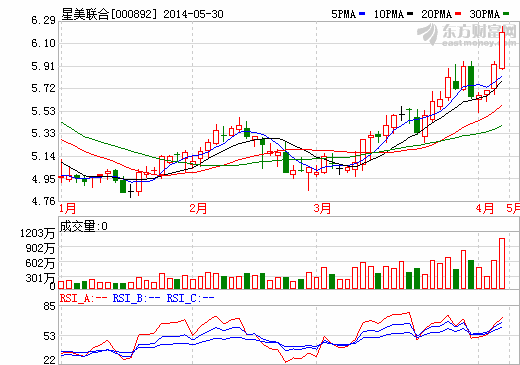Click the 5.72 price axis label
Image resolution: width=520 pixels, height=365 pixels.
tap(43, 88)
